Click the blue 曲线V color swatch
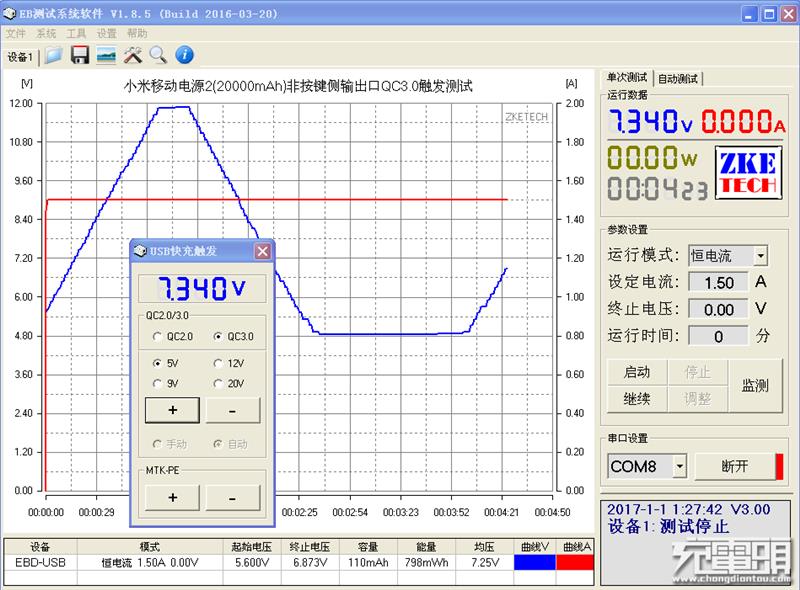 534,562
